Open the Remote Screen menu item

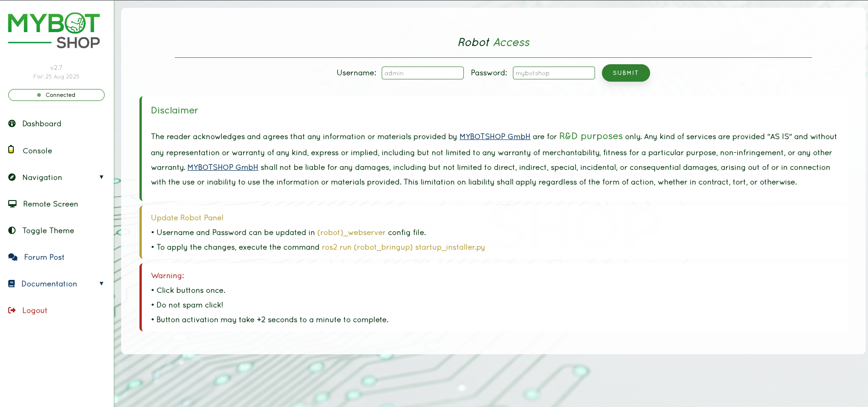coord(50,204)
